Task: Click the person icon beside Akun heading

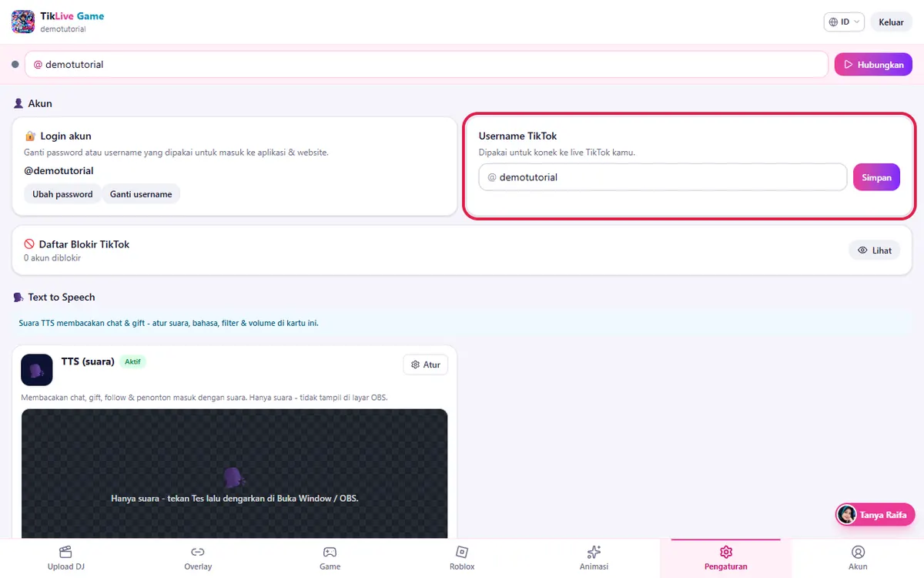Action: tap(18, 103)
